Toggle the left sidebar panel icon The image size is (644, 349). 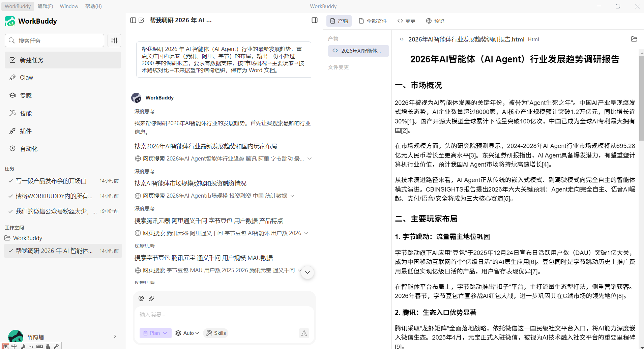(133, 20)
